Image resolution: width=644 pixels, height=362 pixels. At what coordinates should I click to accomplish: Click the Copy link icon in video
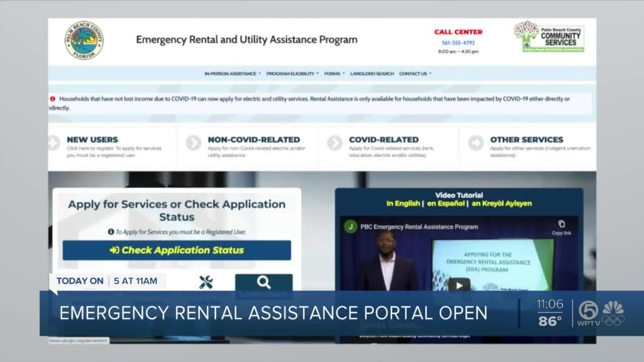point(561,227)
